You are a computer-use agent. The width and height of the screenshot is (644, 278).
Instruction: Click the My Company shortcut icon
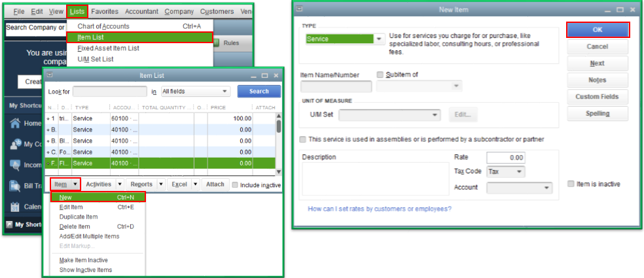tap(16, 144)
